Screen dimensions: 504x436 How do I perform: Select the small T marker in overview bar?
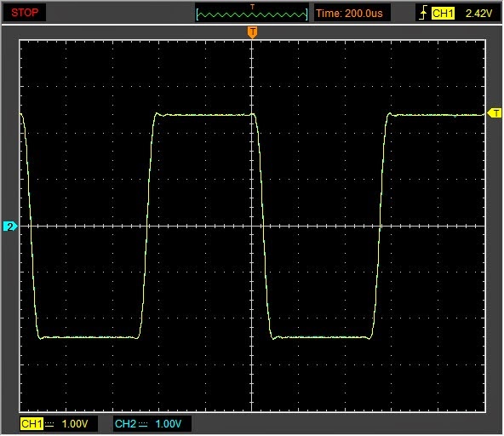click(x=252, y=7)
